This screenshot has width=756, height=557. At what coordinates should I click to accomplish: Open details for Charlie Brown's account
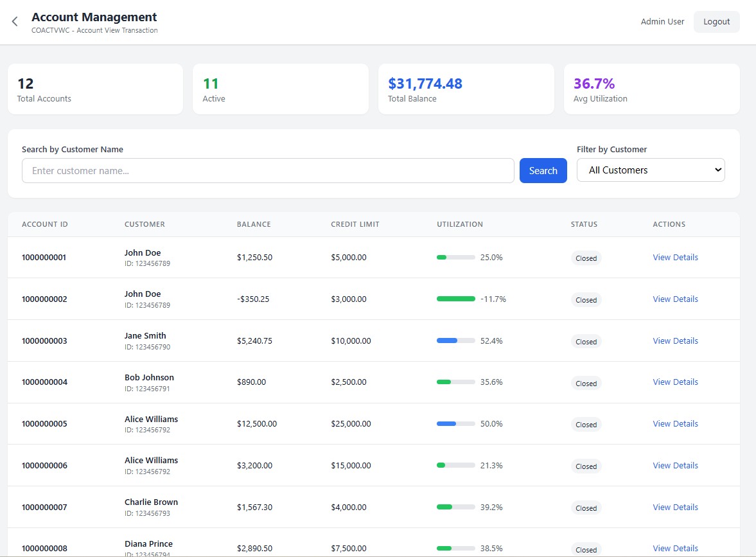[x=675, y=507]
